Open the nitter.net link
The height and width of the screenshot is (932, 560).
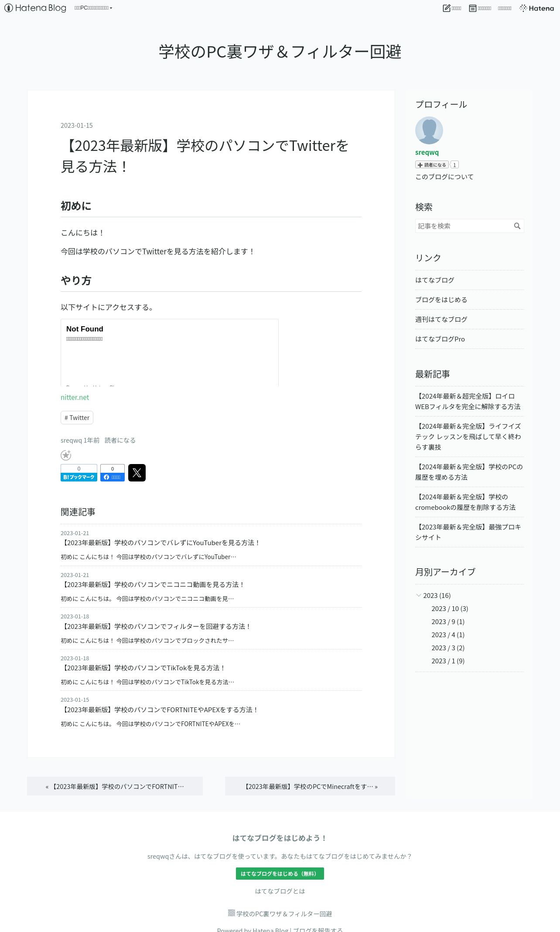(x=75, y=397)
